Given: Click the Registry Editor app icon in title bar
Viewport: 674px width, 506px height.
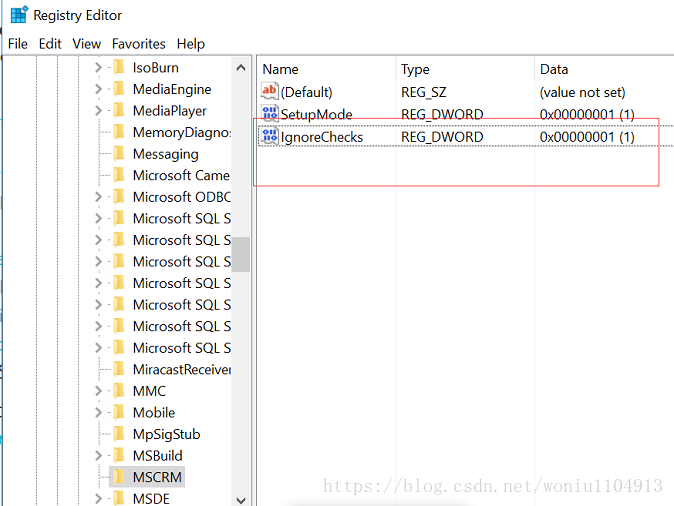Looking at the screenshot, I should coord(19,15).
